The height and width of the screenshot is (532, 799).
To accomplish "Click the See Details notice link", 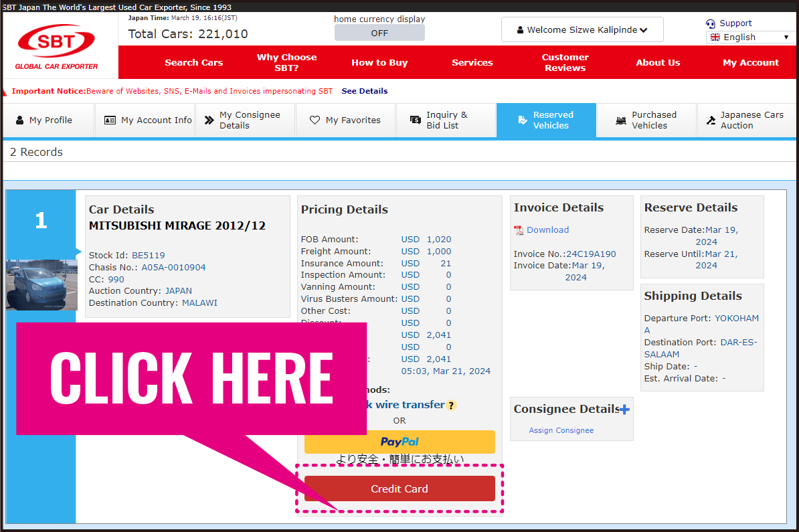I will click(x=364, y=91).
